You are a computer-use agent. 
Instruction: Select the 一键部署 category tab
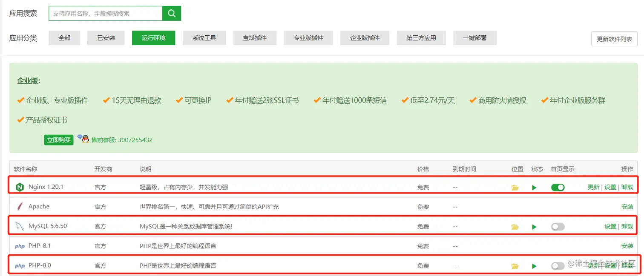pyautogui.click(x=475, y=38)
